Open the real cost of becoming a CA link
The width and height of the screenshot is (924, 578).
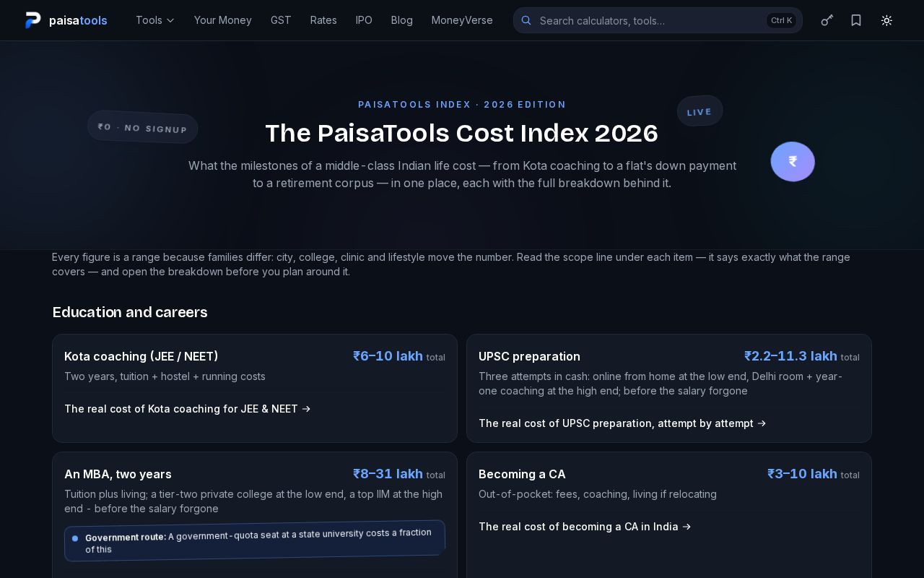(585, 527)
